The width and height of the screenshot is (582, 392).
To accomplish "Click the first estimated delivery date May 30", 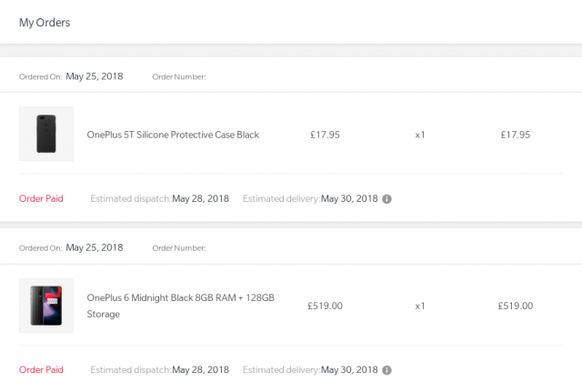I will [x=349, y=198].
